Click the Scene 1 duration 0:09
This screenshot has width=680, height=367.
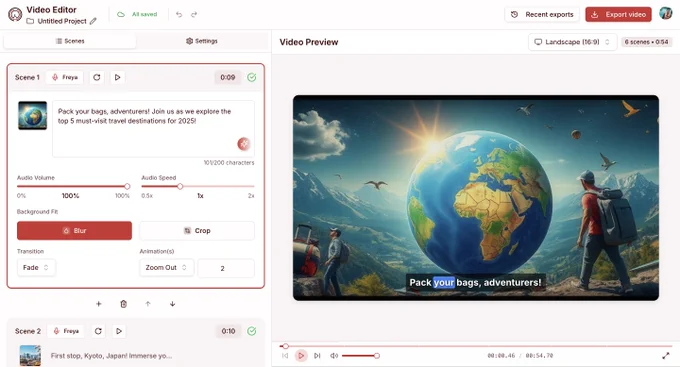228,77
